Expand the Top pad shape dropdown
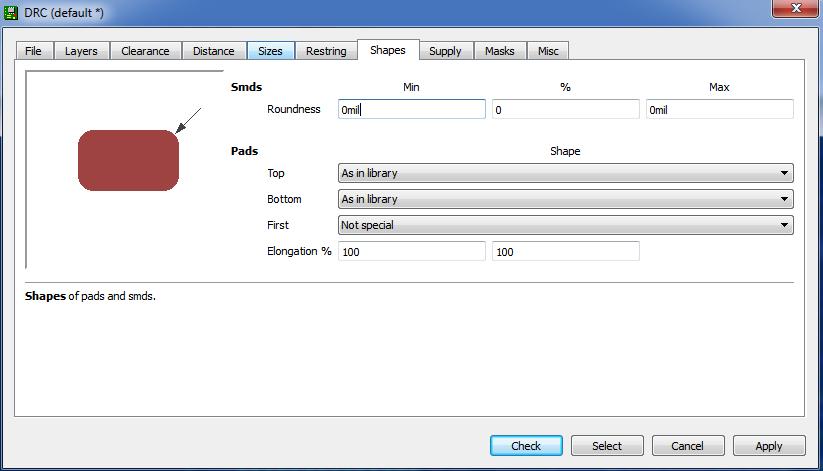 (566, 173)
